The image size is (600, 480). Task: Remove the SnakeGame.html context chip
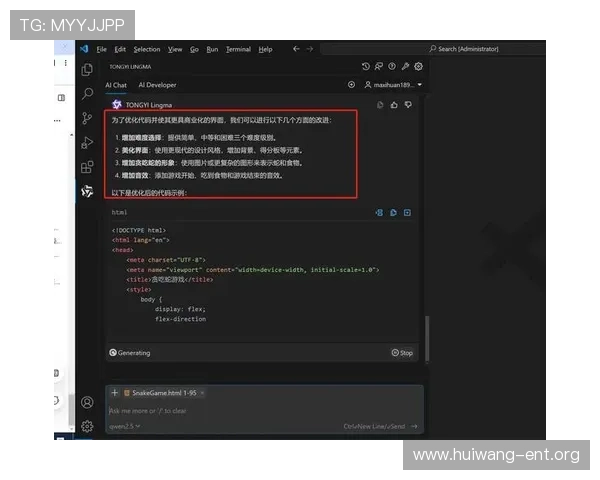(202, 393)
